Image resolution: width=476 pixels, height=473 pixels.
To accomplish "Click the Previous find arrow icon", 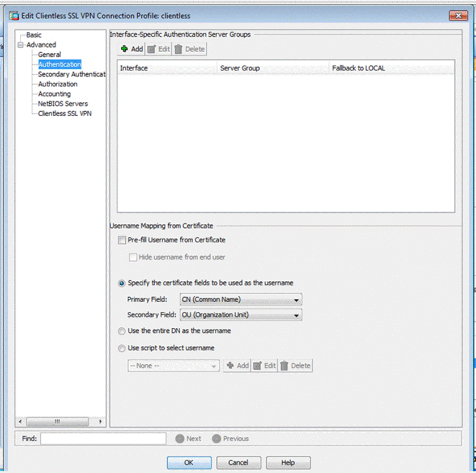I will click(216, 438).
